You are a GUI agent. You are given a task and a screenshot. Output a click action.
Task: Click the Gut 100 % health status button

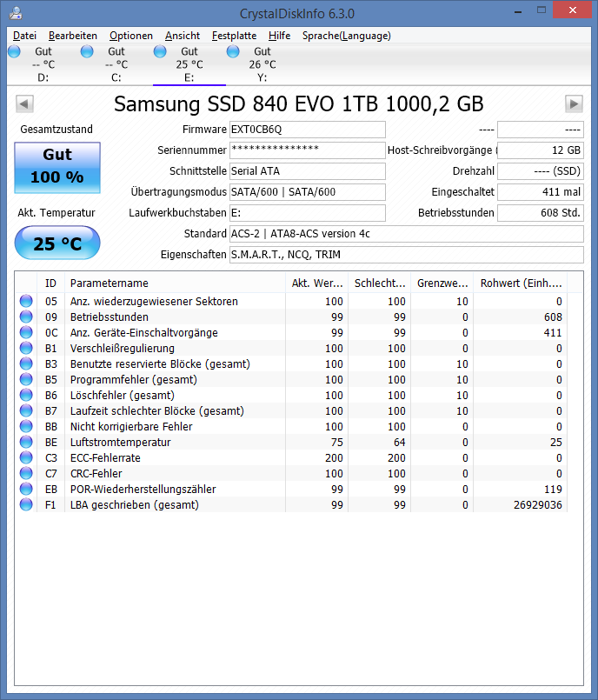(x=57, y=168)
